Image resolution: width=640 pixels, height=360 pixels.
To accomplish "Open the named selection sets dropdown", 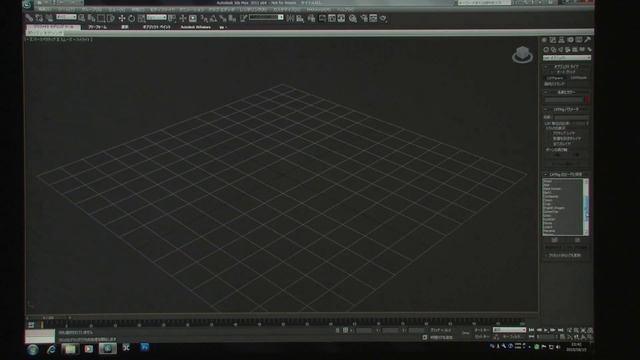I will click(x=266, y=17).
